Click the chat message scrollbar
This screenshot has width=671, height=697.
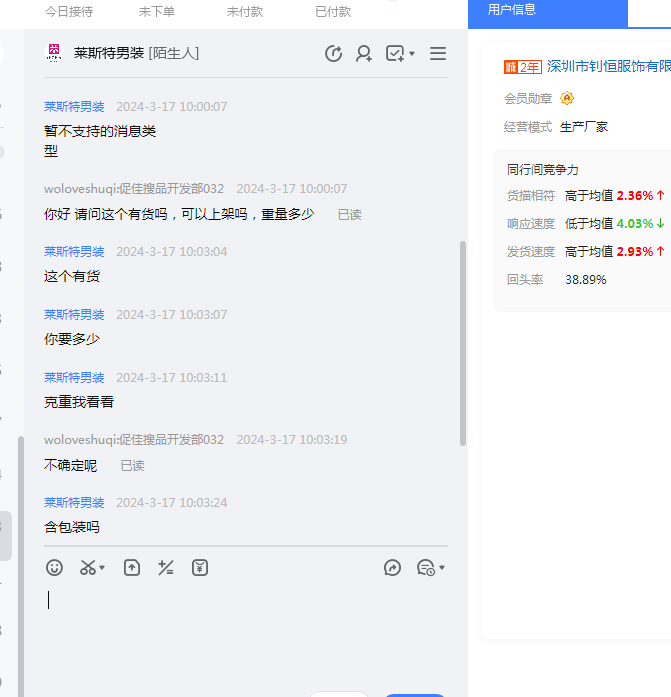pyautogui.click(x=462, y=340)
